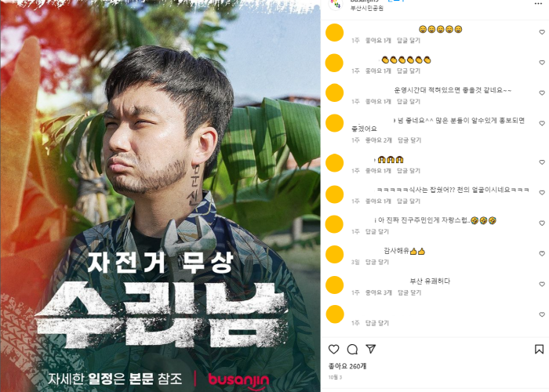Share the post with the paper plane icon

[371, 349]
